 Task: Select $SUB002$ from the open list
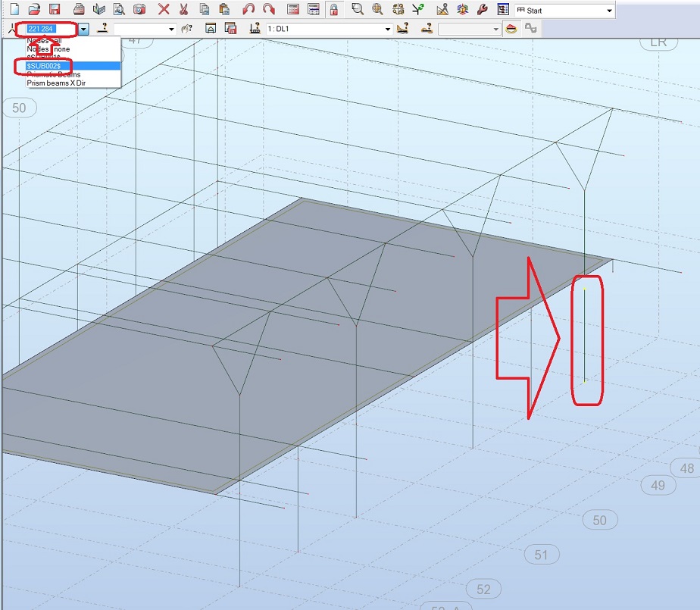pyautogui.click(x=45, y=67)
